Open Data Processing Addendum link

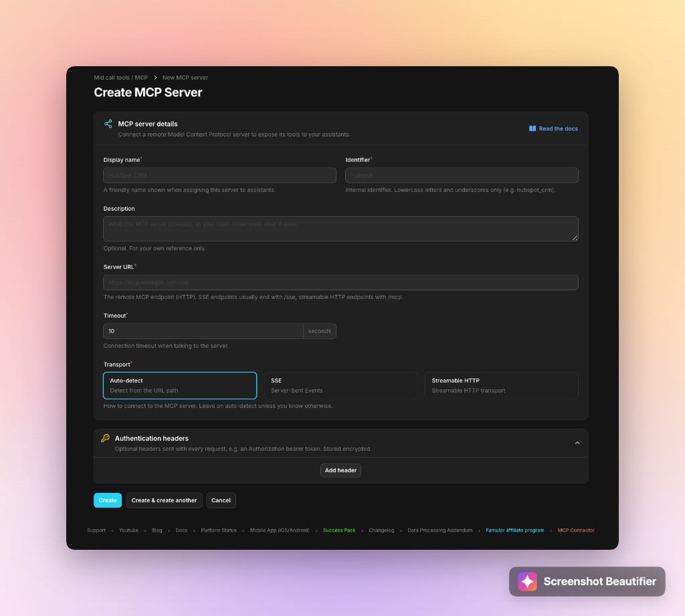click(440, 530)
